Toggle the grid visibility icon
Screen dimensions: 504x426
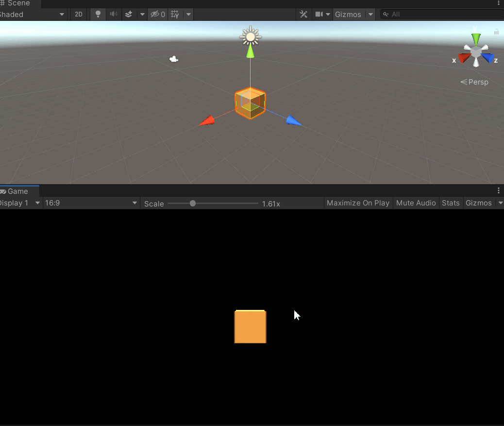(x=174, y=14)
